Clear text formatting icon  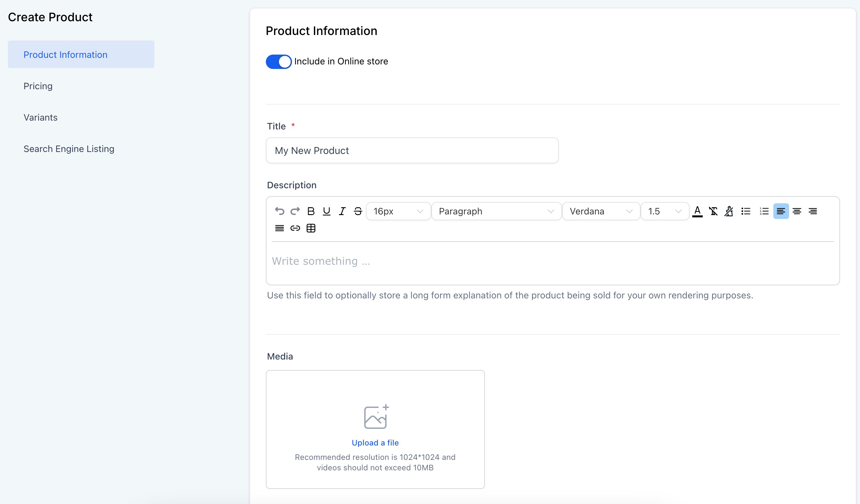coord(713,211)
